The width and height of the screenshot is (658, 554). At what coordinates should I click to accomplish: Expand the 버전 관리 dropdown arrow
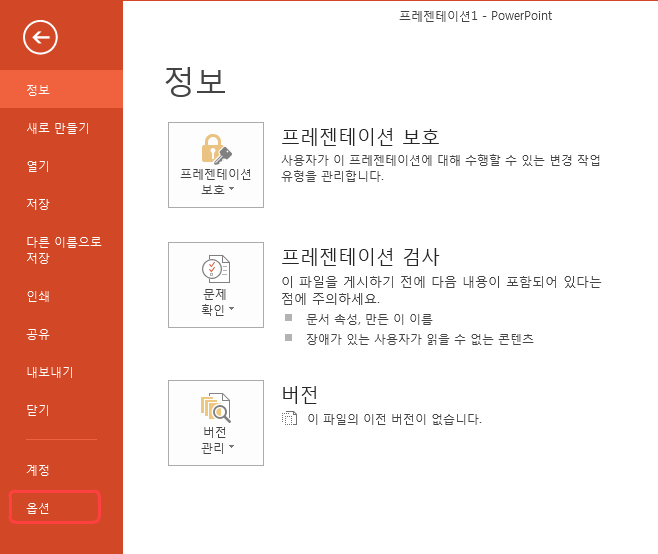231,446
